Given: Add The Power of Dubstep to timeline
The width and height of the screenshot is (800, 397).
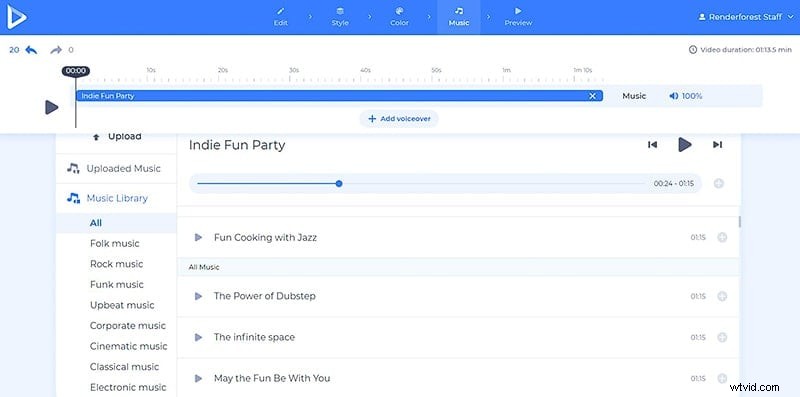Looking at the screenshot, I should (722, 296).
